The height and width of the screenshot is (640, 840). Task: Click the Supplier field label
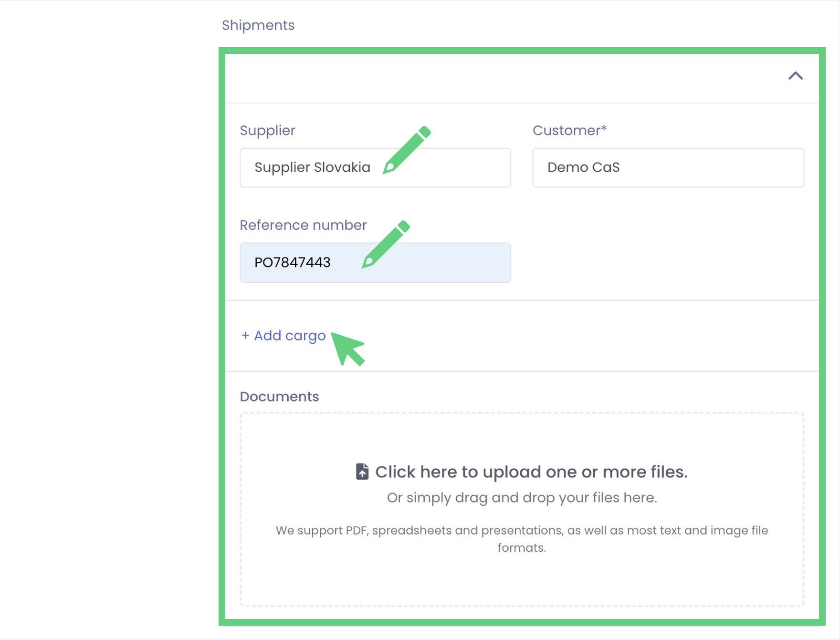(267, 130)
